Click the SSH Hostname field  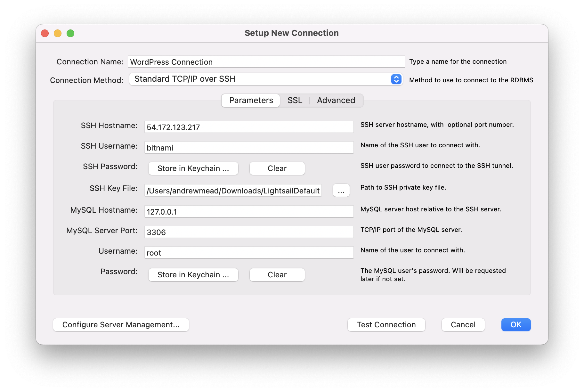(249, 127)
